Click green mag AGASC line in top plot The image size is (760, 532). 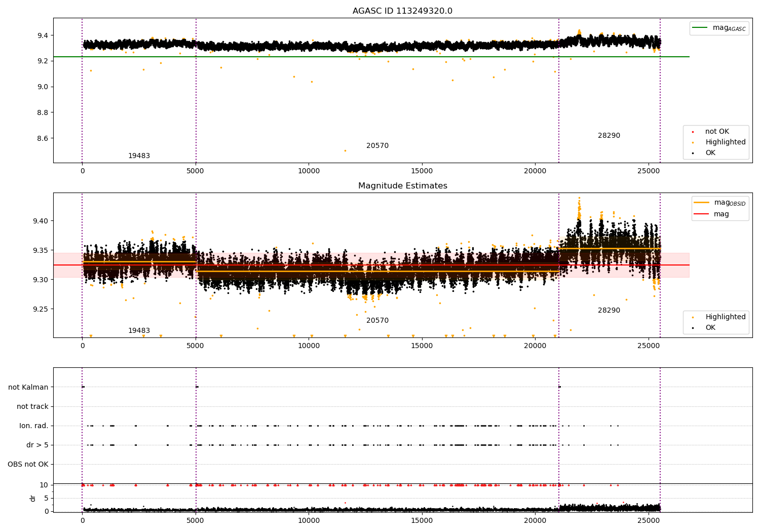pyautogui.click(x=371, y=57)
